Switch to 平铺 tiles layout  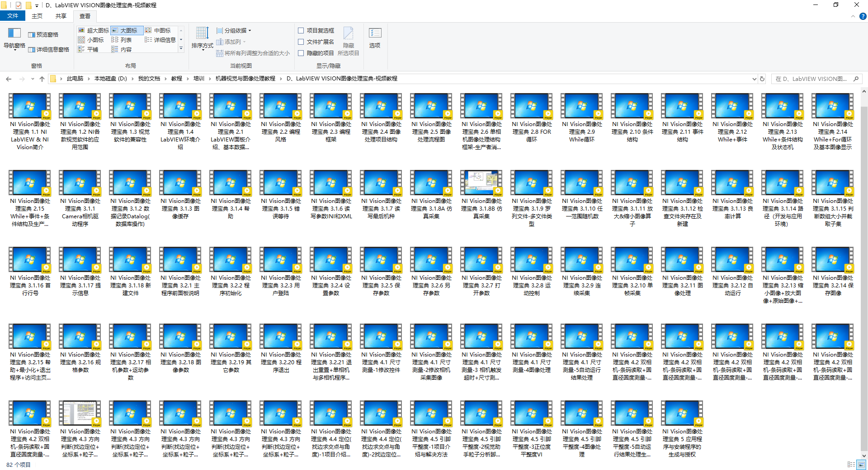point(89,49)
